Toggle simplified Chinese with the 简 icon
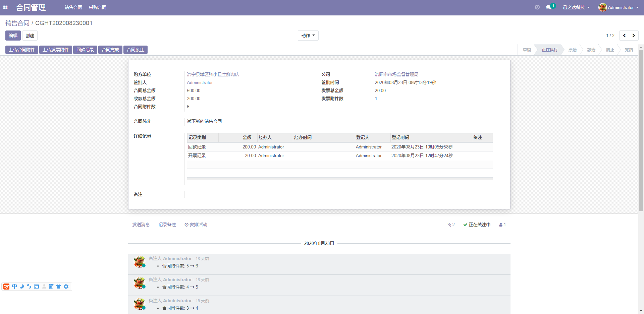 click(51, 287)
